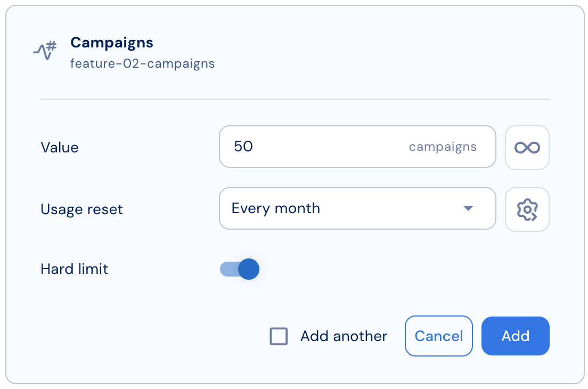Click the Usage reset label
This screenshot has height=389, width=588.
[x=81, y=209]
